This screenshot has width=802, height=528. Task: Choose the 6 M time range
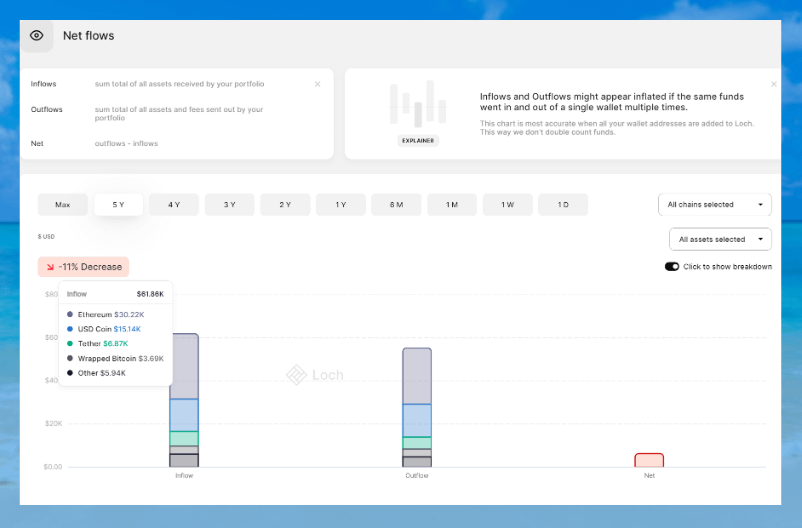396,205
